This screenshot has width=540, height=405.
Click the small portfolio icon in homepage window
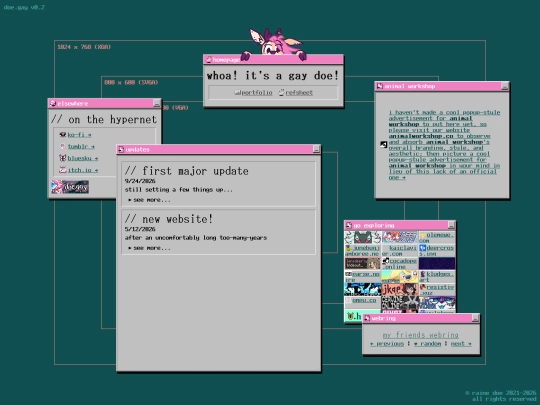(x=237, y=93)
